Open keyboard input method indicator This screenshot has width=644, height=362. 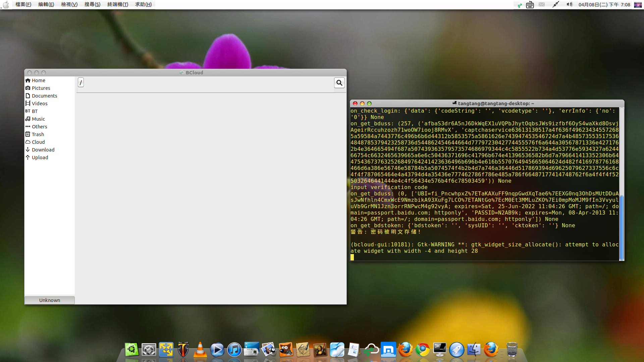click(530, 5)
